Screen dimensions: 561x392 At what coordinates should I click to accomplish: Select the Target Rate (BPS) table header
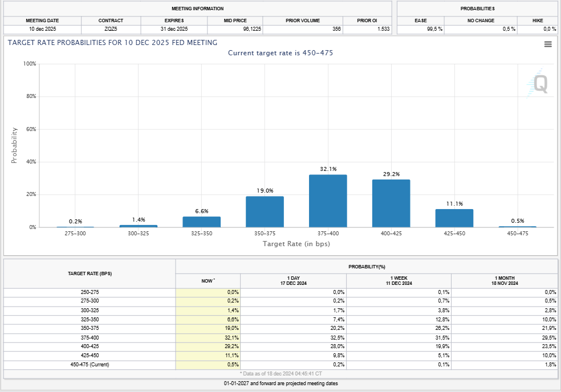pos(90,274)
